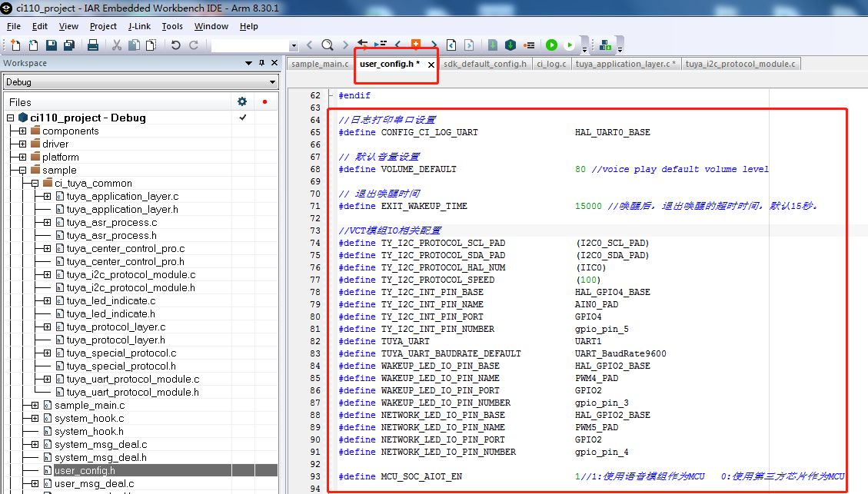Undo the last edit
Screen dimensions: 868x494
175,45
